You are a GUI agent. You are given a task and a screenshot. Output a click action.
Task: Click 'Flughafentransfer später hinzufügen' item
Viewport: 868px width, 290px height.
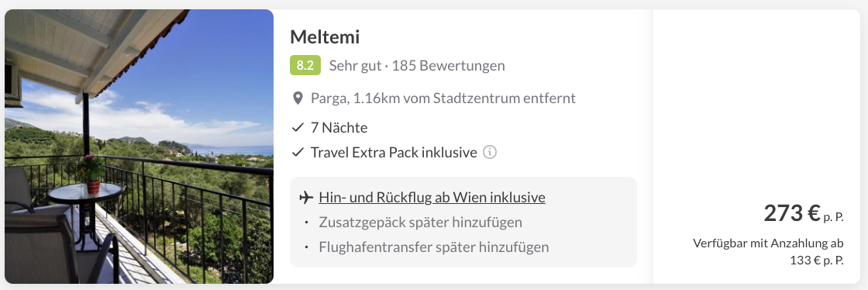pos(433,247)
